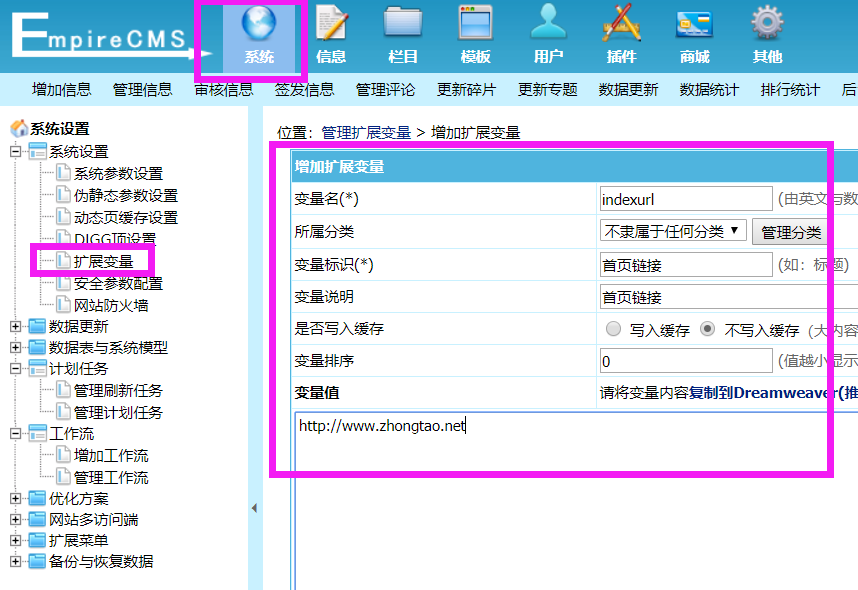Open the 商城 card icon
This screenshot has height=590, width=858.
693,24
